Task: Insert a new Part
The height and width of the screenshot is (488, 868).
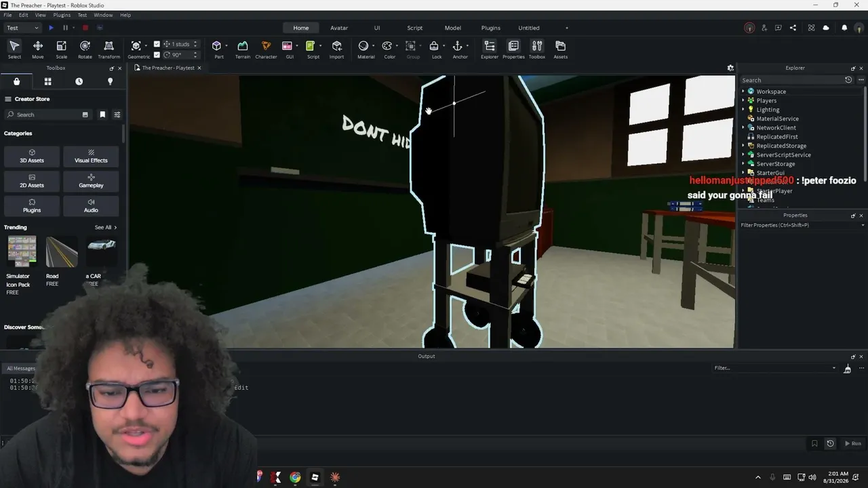Action: click(217, 49)
